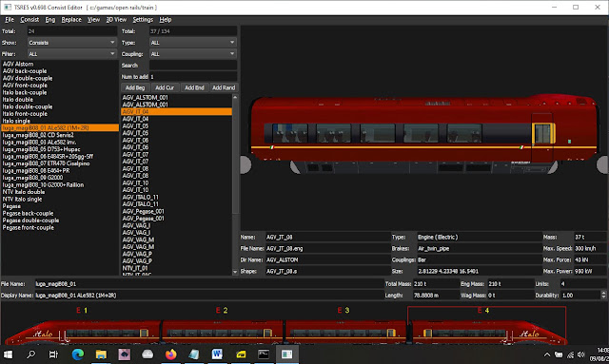Open the Type dropdown set to ALL
The height and width of the screenshot is (364, 609).
tap(193, 43)
